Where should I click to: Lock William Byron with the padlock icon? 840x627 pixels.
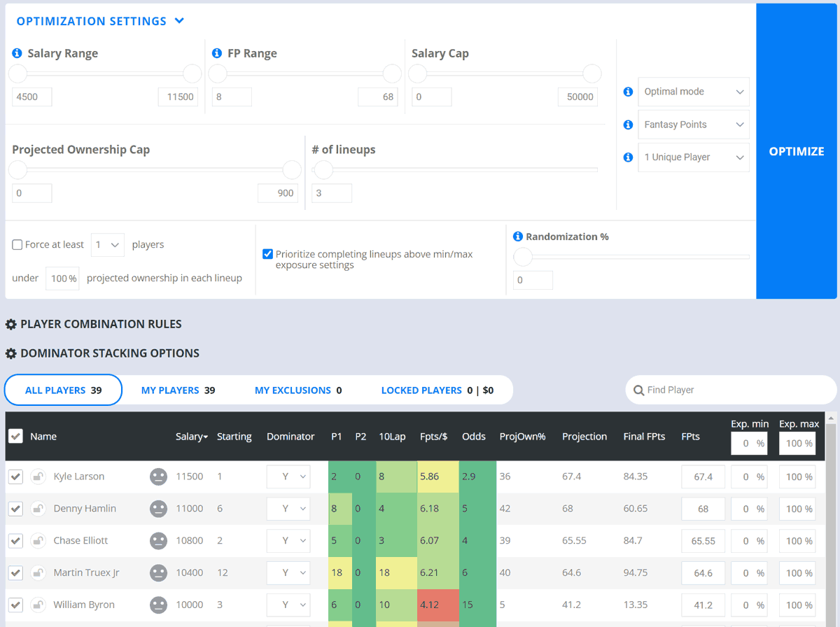38,605
